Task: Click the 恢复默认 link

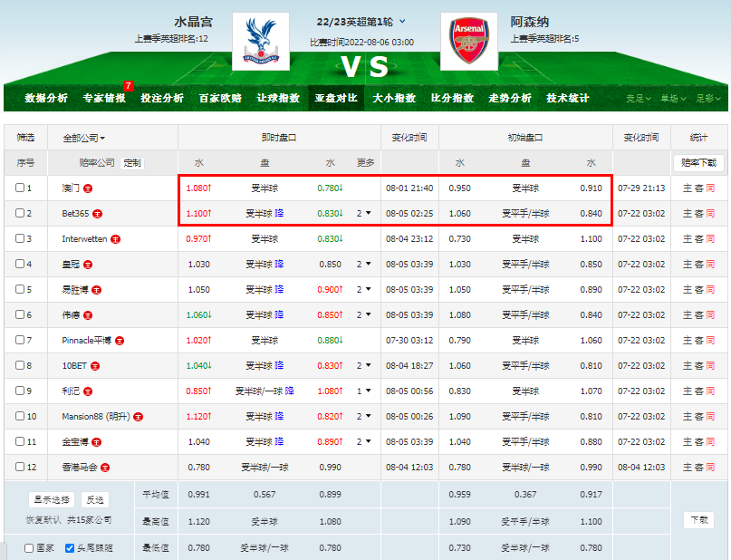Action: [x=43, y=520]
